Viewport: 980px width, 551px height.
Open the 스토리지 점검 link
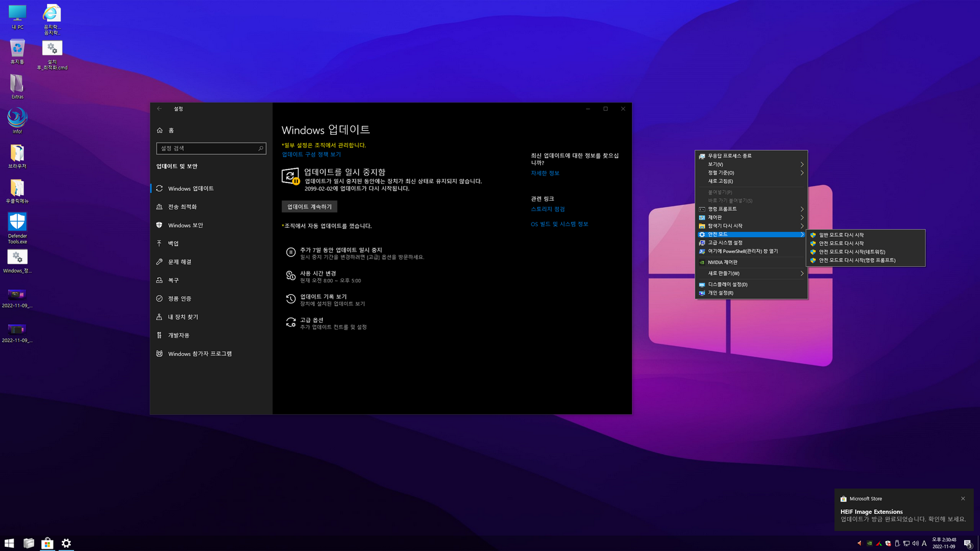pos(548,209)
